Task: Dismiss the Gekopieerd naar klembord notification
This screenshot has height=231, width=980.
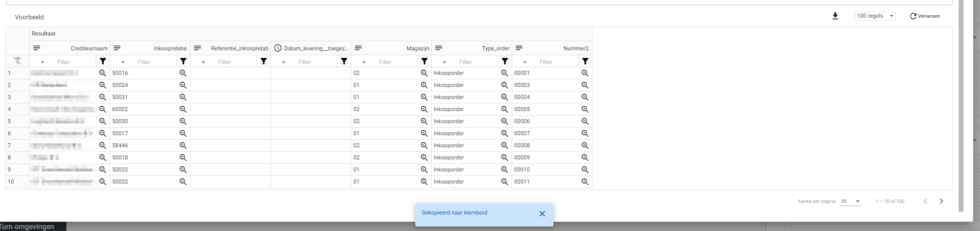Action: (x=542, y=214)
